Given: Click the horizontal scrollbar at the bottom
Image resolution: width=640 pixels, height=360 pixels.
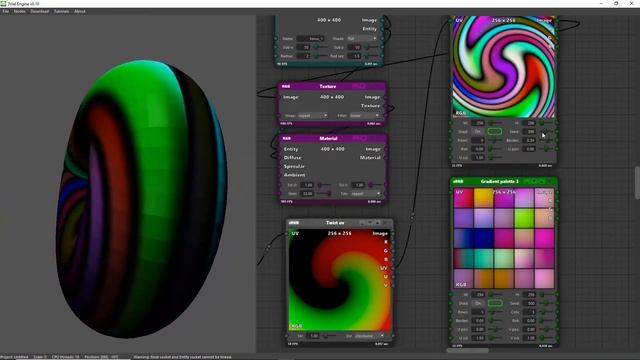Looking at the screenshot, I should tap(468, 350).
